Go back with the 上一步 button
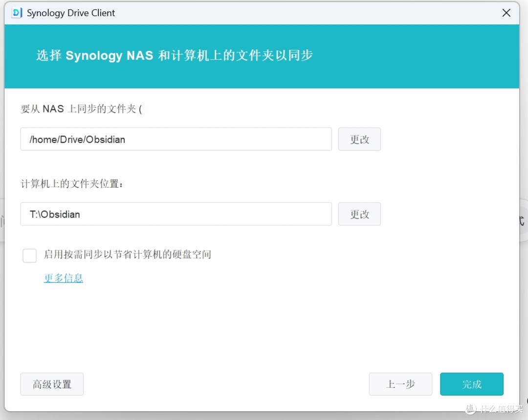The width and height of the screenshot is (528, 420). 400,384
